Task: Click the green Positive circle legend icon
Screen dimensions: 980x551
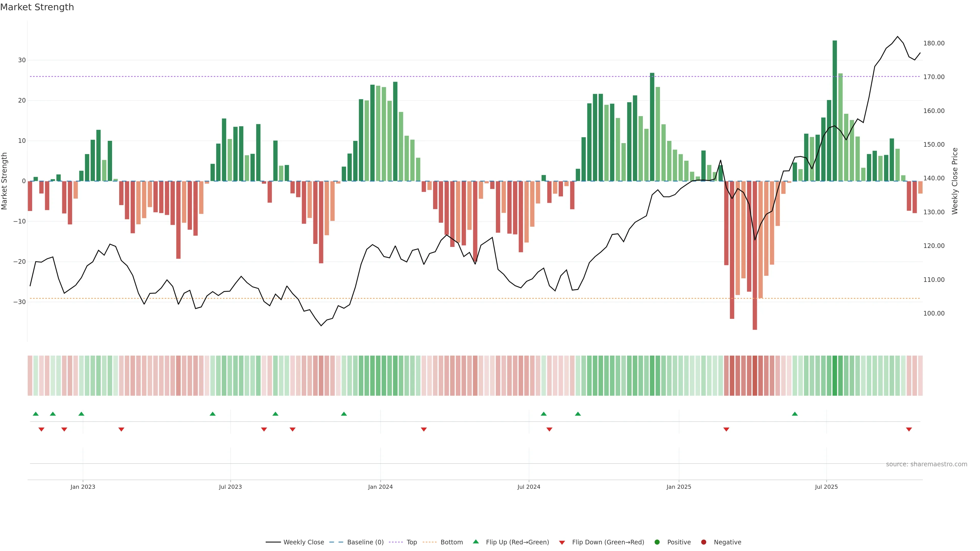Action: pyautogui.click(x=657, y=542)
